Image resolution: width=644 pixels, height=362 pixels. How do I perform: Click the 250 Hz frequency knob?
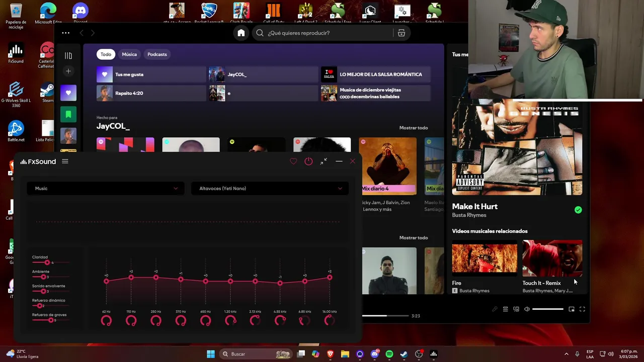[x=156, y=321]
